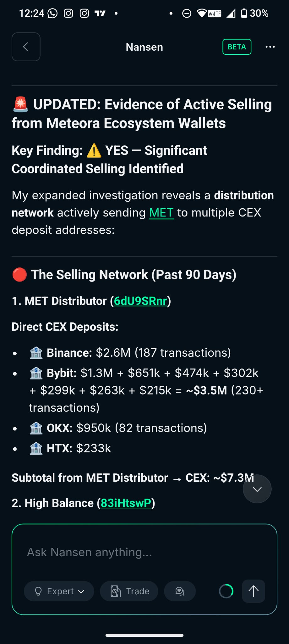Open the 6dU9SRnr wallet address link
The image size is (289, 644).
(x=140, y=301)
